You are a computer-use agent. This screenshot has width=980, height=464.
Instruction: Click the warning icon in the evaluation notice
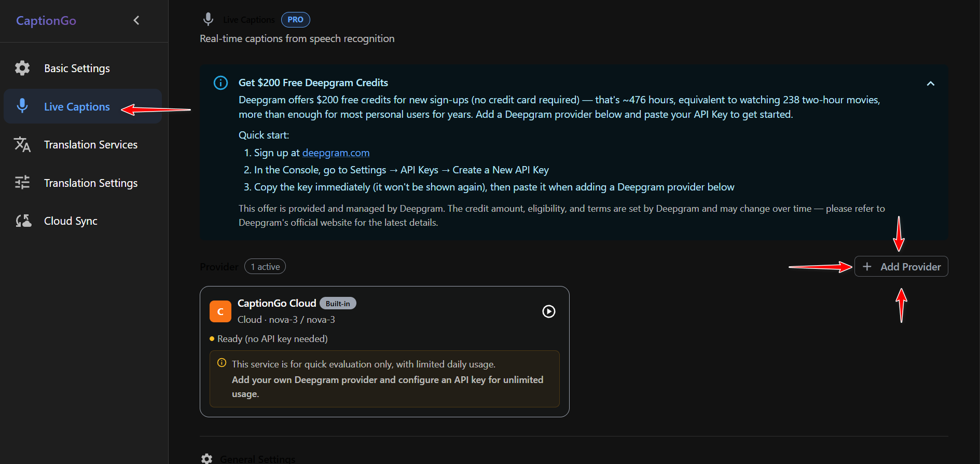(222, 363)
